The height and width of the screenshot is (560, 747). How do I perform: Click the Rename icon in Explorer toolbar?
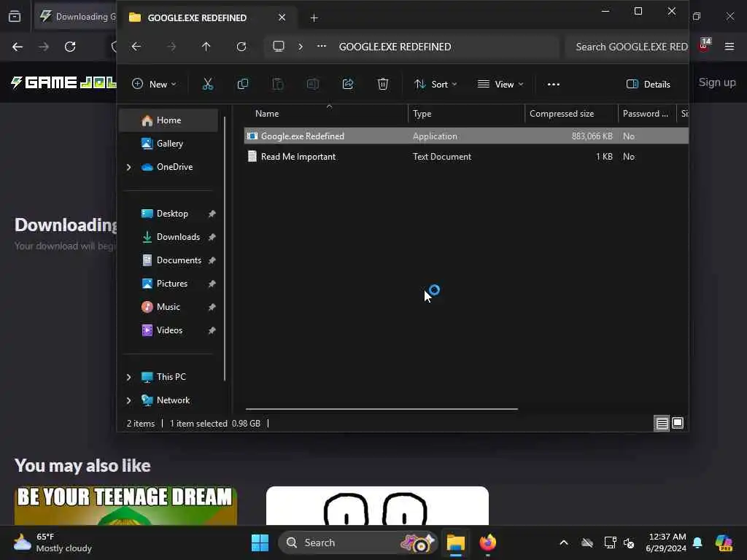point(312,85)
